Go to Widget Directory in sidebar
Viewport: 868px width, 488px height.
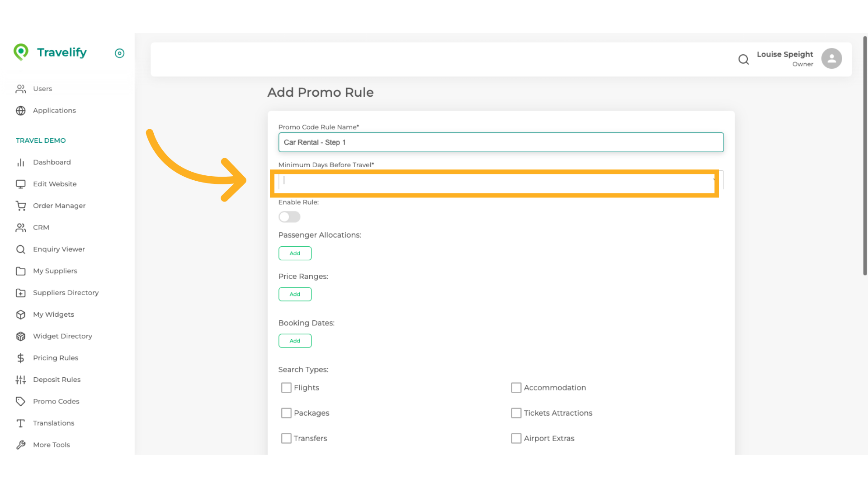click(x=62, y=336)
